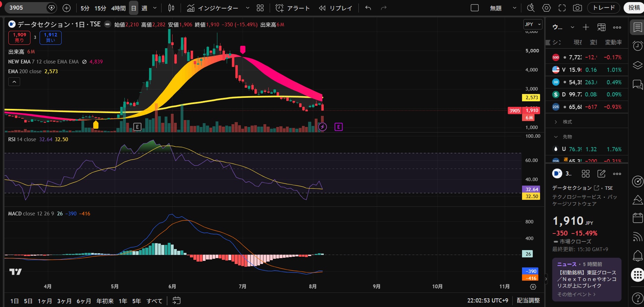Open the インジケーター indicators dialog
644x307 pixels.
click(213, 8)
